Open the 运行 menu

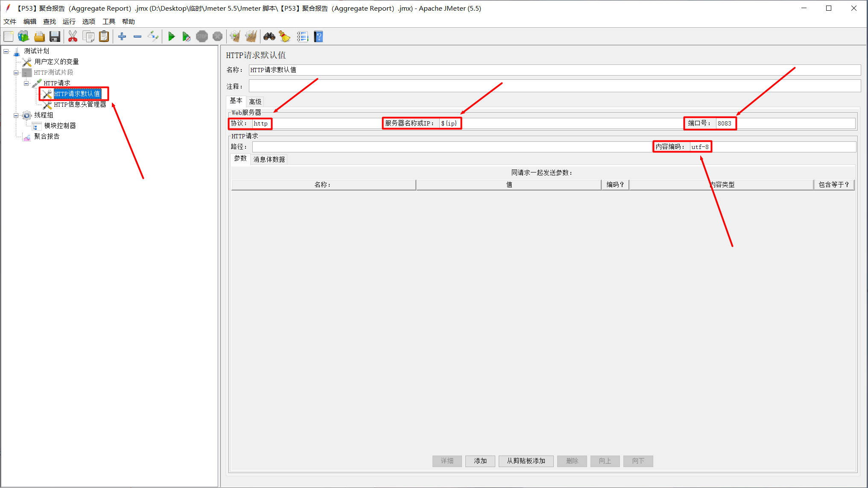click(x=69, y=21)
